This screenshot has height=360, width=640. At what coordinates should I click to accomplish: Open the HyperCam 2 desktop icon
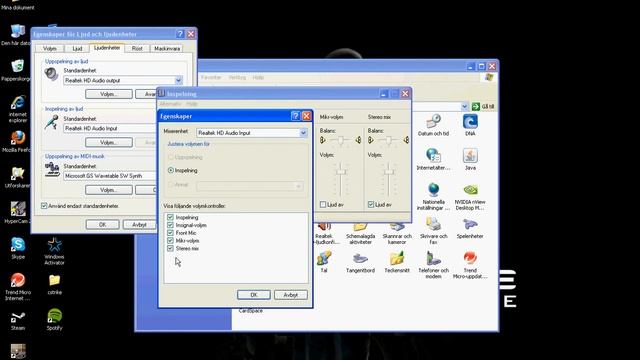(17, 212)
